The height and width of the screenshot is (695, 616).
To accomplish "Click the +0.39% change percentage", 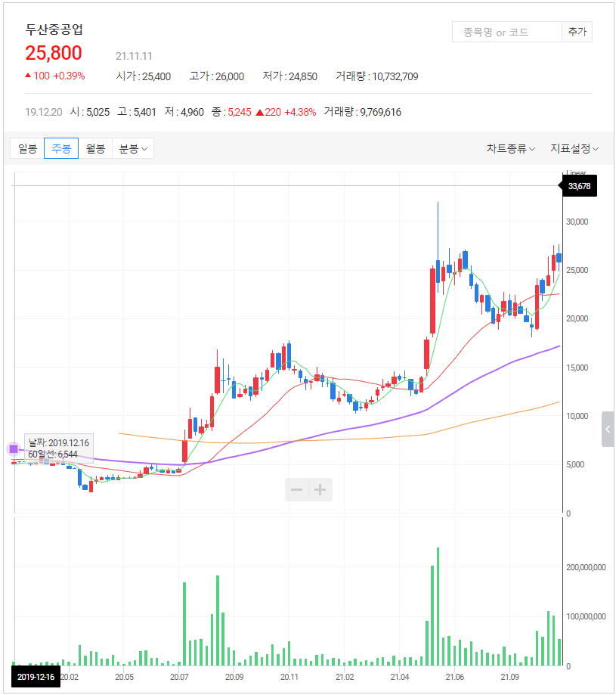I will 69,76.
